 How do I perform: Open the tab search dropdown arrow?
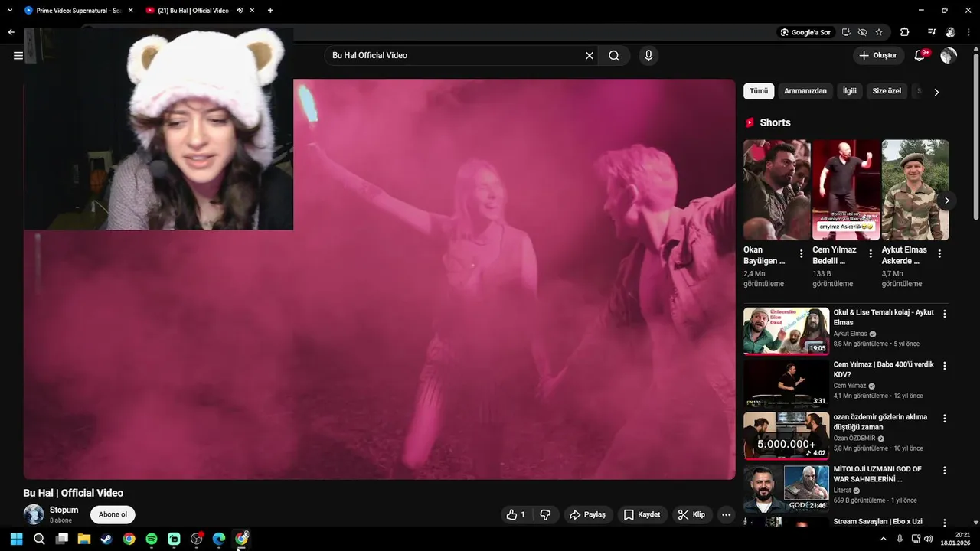click(x=10, y=11)
